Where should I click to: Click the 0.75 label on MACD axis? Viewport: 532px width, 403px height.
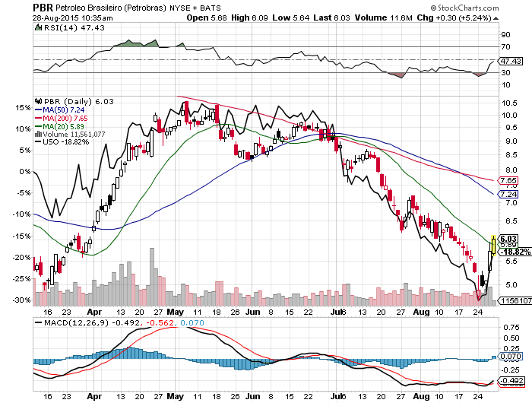[x=511, y=327]
